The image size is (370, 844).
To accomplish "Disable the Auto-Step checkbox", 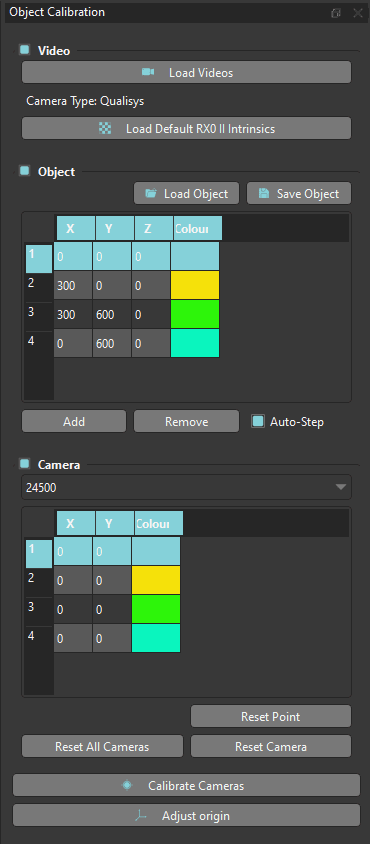I will 258,421.
